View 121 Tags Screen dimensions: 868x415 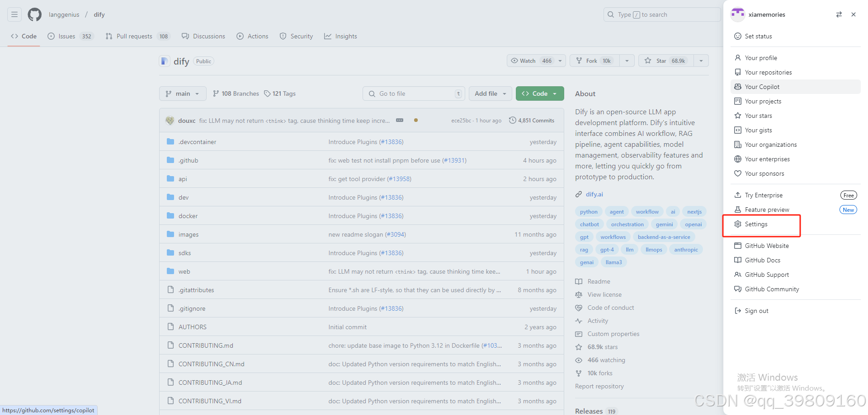coord(280,93)
